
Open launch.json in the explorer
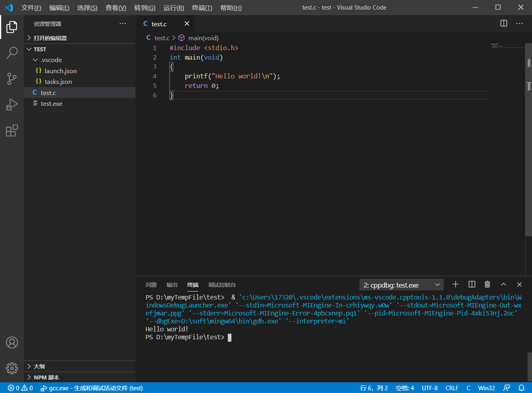click(60, 71)
